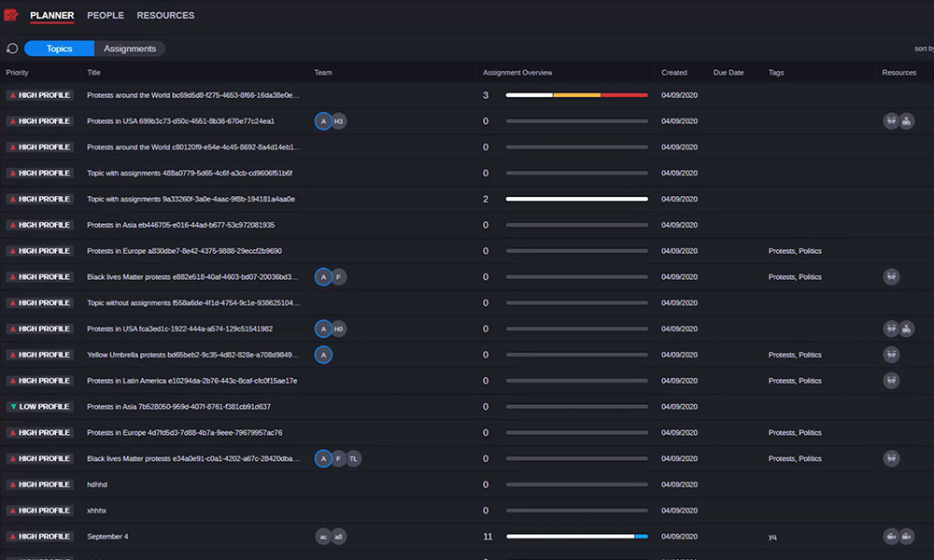The width and height of the screenshot is (934, 560).
Task: Select the Topics view toggle
Action: coord(59,49)
